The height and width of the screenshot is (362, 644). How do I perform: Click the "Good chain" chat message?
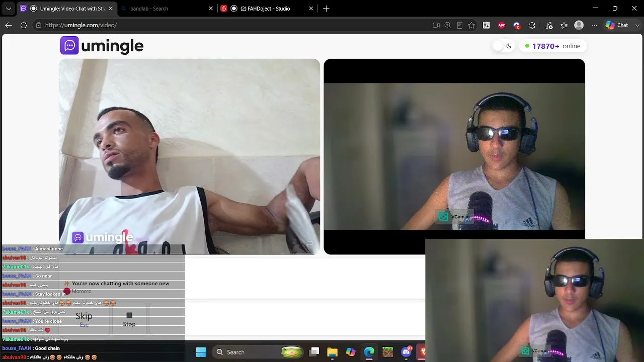(x=47, y=348)
